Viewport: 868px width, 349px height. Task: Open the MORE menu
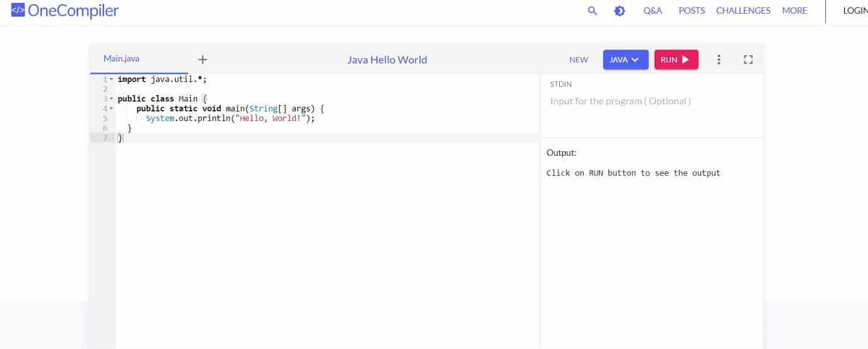(x=794, y=11)
